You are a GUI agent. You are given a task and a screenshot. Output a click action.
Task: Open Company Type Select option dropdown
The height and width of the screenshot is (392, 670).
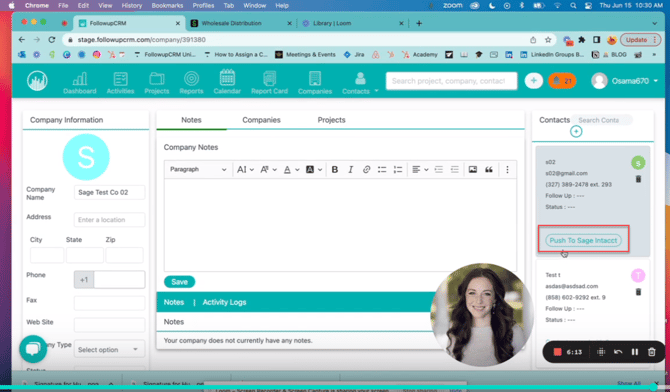tap(109, 350)
